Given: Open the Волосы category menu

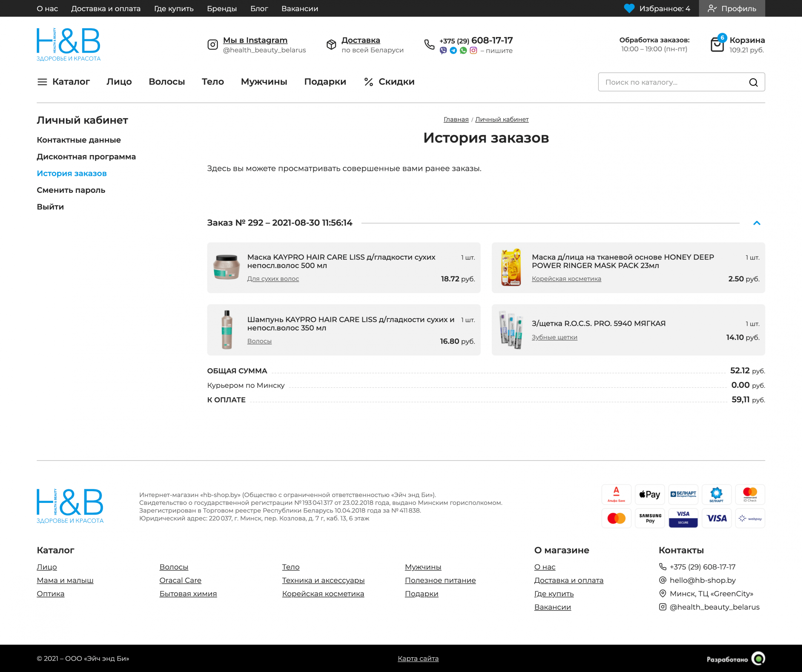Looking at the screenshot, I should tap(167, 82).
